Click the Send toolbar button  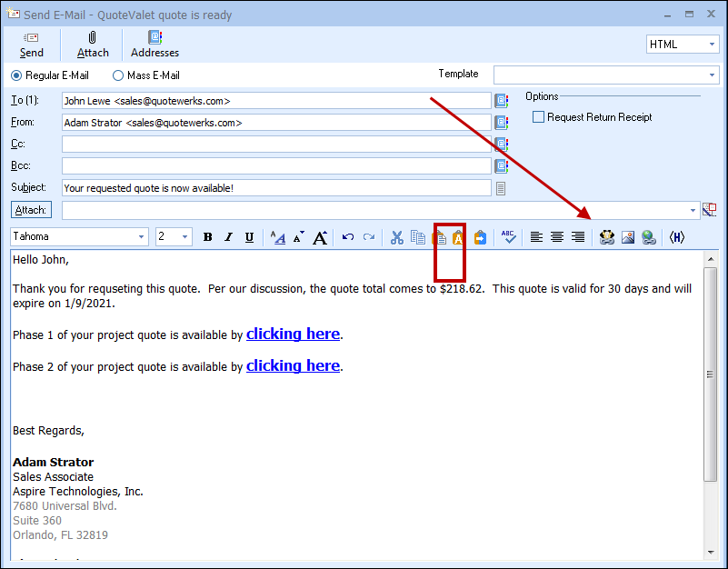tap(32, 45)
